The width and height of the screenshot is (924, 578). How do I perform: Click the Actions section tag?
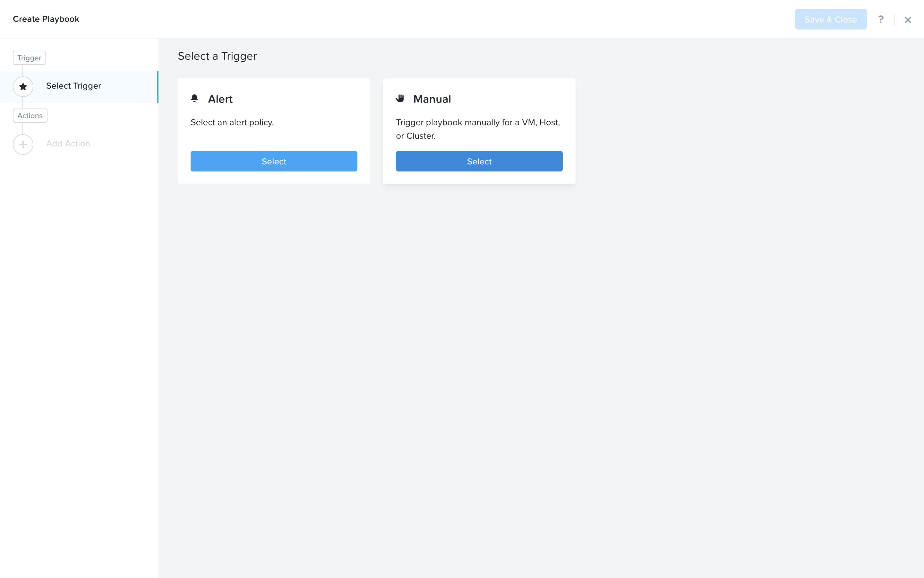pos(30,116)
